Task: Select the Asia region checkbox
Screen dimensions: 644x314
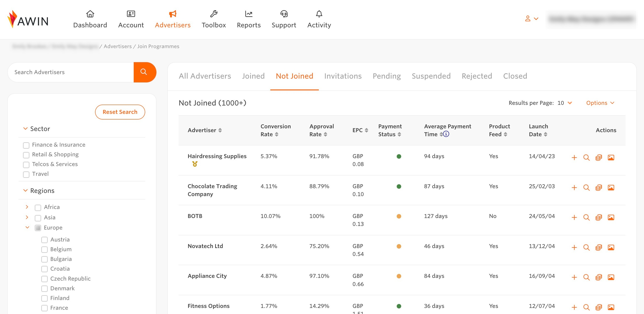Action: [x=38, y=218]
